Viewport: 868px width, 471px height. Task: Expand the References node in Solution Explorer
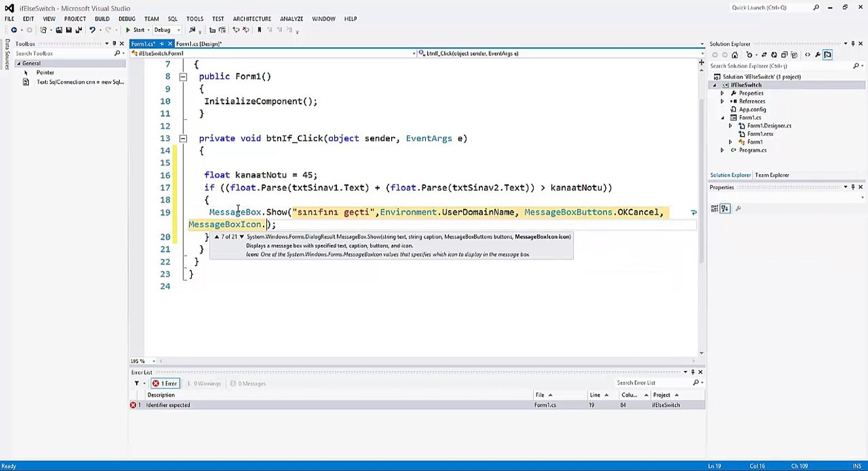click(x=722, y=101)
